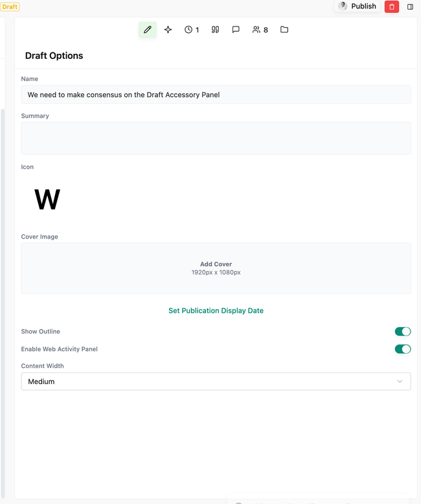This screenshot has width=421, height=504.
Task: Click the W draft icon
Action: coord(47,200)
